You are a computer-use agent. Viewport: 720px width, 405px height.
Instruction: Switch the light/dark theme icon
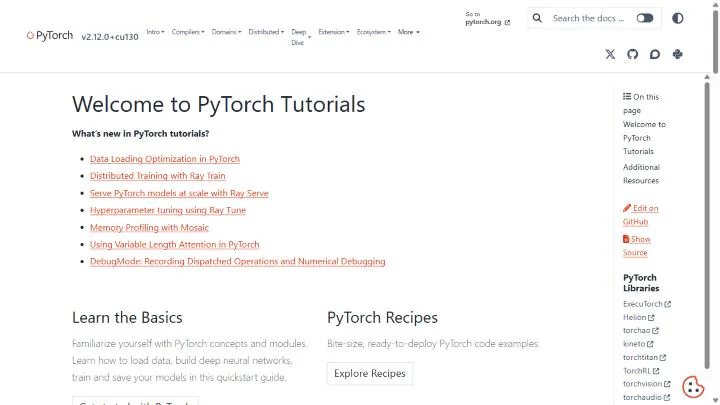click(x=678, y=18)
